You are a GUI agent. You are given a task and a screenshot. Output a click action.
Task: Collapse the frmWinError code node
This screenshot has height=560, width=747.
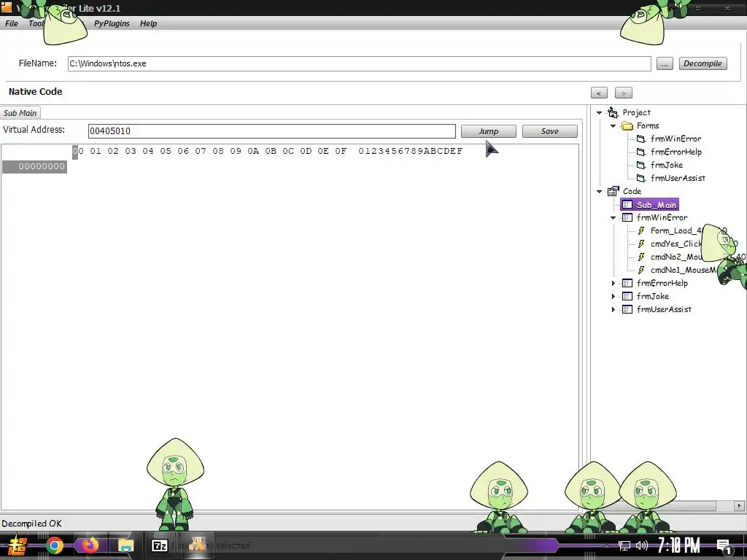[613, 217]
